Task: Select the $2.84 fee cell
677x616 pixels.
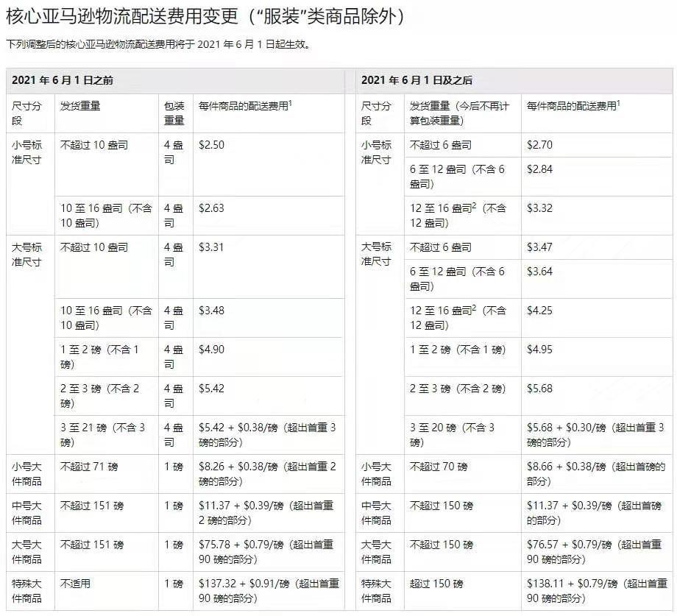Action: point(539,170)
